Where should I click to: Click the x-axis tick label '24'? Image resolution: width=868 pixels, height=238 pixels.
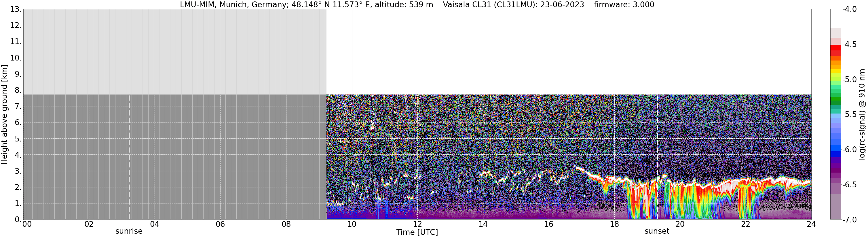[x=811, y=224]
